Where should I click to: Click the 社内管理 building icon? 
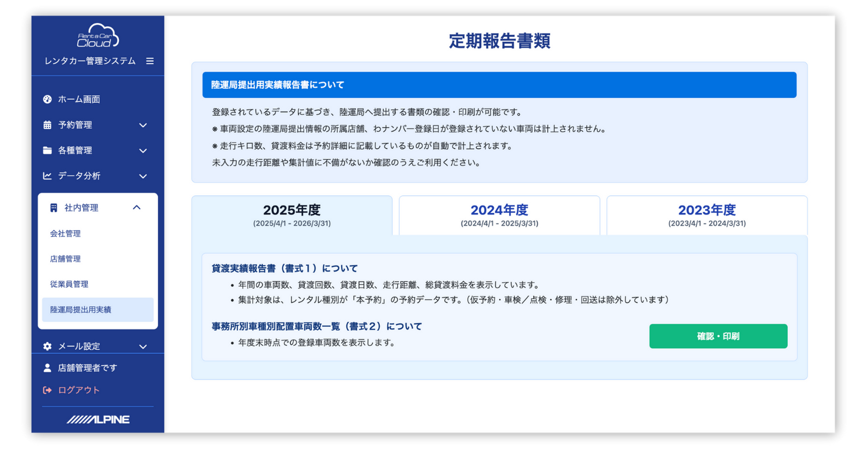coord(54,208)
